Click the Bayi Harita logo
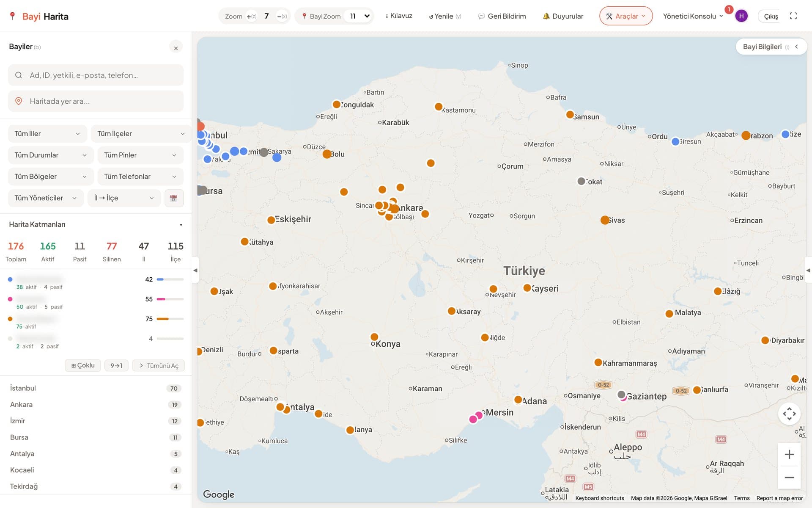This screenshot has width=812, height=508. point(39,16)
